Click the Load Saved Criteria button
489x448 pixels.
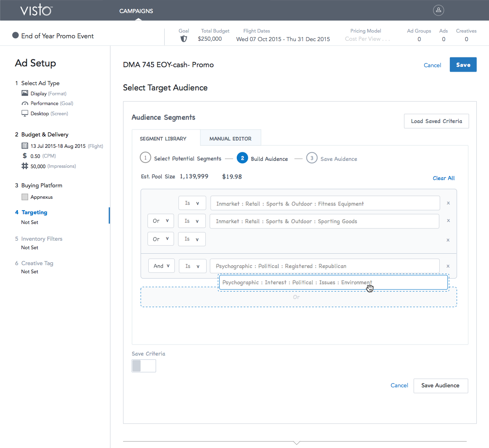[x=436, y=121]
